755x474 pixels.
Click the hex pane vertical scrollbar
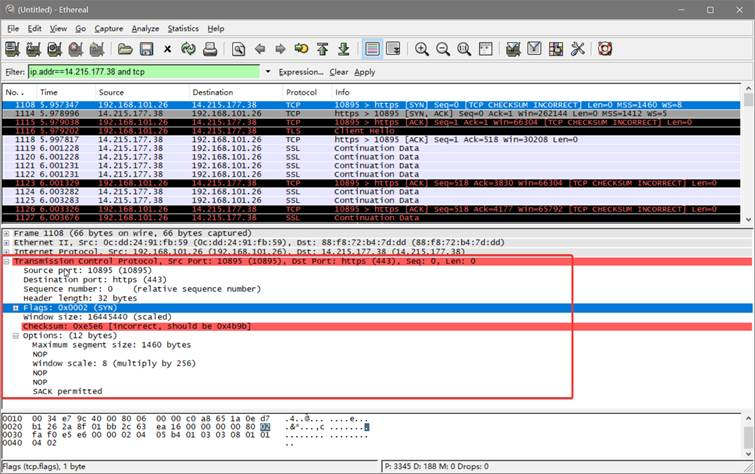pos(748,436)
